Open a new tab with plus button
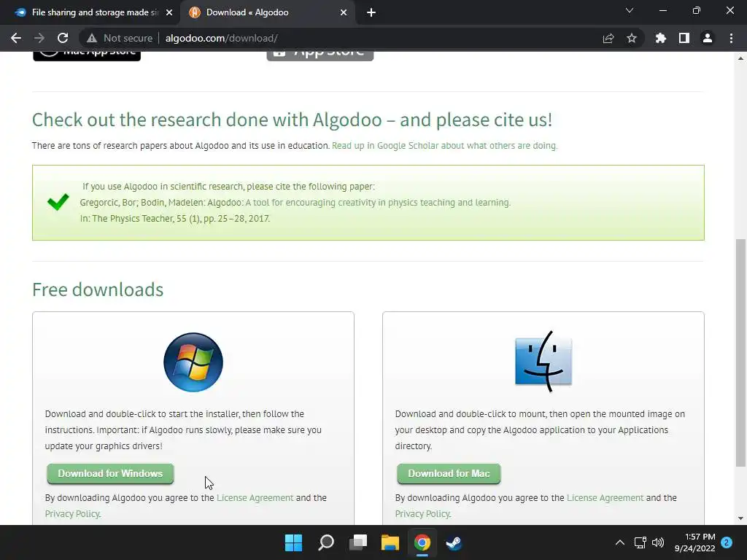This screenshot has width=747, height=560. coord(371,12)
